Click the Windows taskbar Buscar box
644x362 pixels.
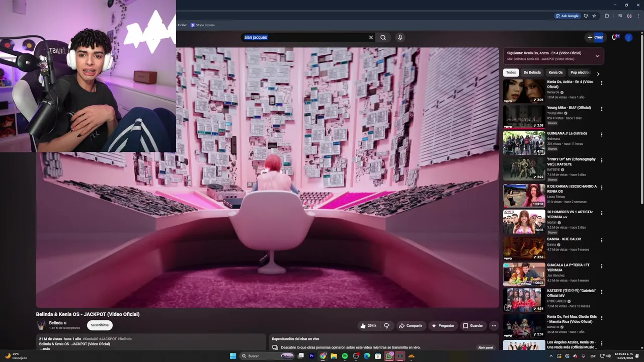click(x=268, y=356)
